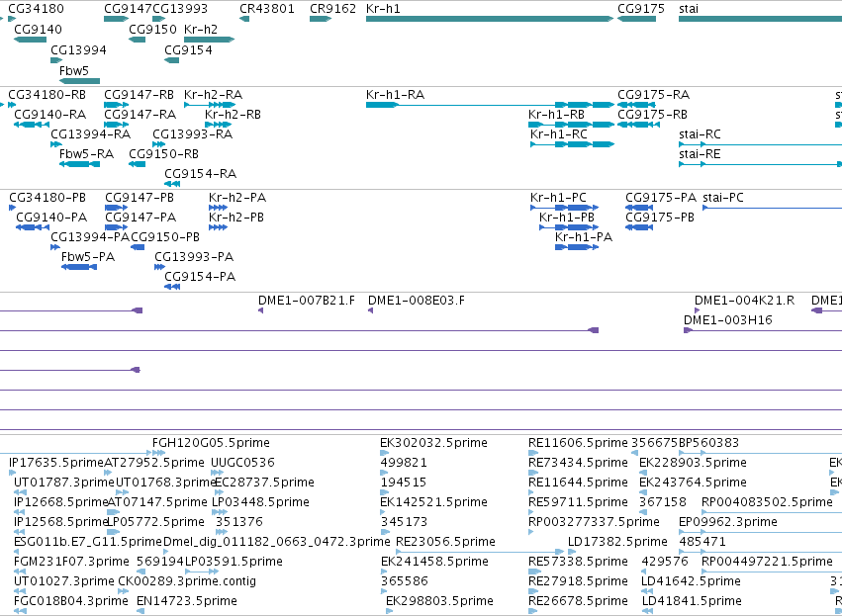842x616 pixels.
Task: Select the DME1-008E03.F clone label
Action: (417, 301)
